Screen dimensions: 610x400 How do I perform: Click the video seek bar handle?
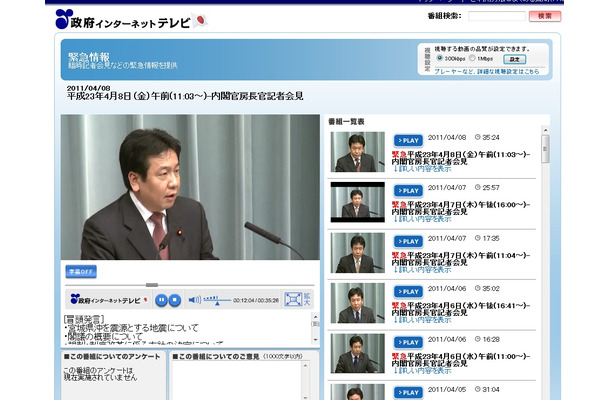click(152, 285)
